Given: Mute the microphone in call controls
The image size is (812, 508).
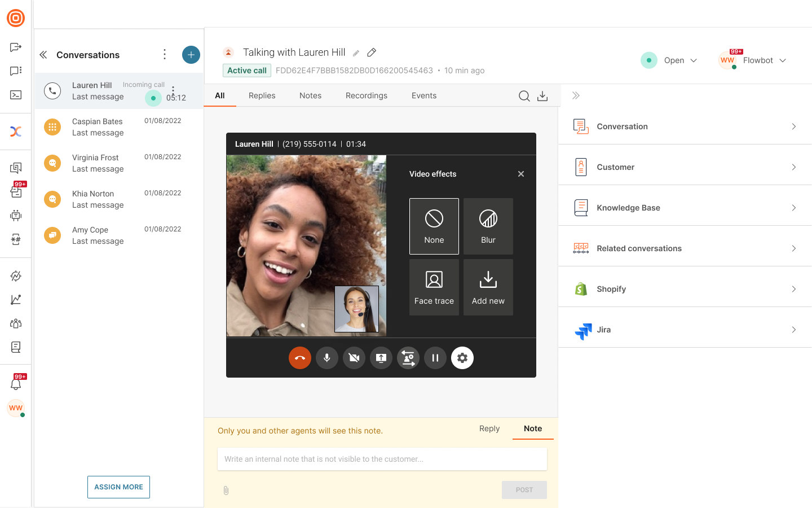Looking at the screenshot, I should (327, 358).
